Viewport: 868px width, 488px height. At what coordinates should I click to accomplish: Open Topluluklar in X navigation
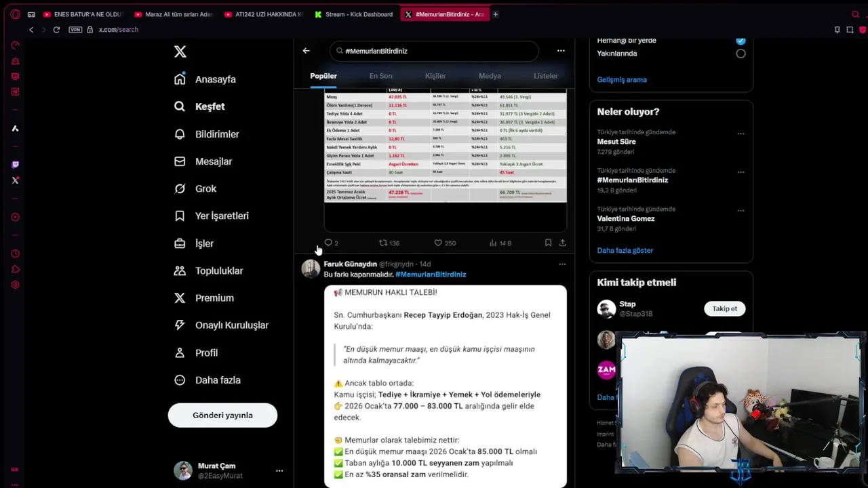point(209,270)
